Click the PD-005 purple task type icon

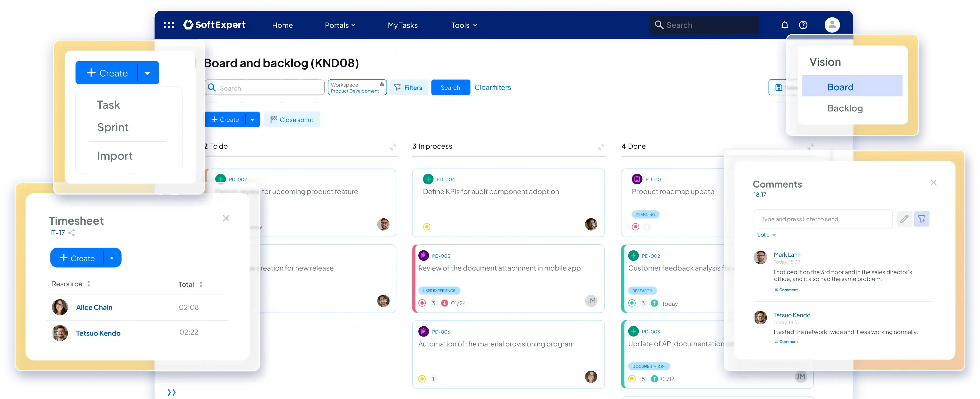tap(423, 256)
